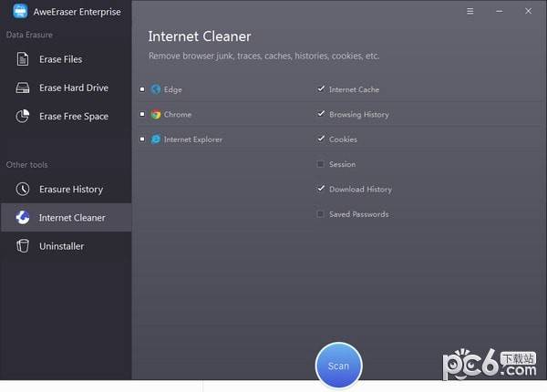
Task: Click the Edge browser icon
Action: pos(156,89)
